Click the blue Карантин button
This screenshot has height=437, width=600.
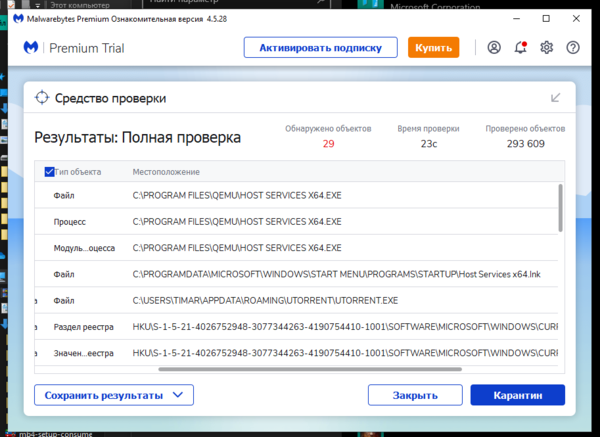[x=518, y=395]
